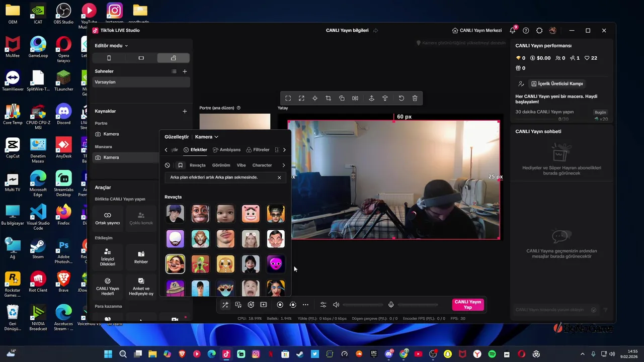Click the duplicate source icon
Viewport: 644px width, 362px height.
coord(342,99)
